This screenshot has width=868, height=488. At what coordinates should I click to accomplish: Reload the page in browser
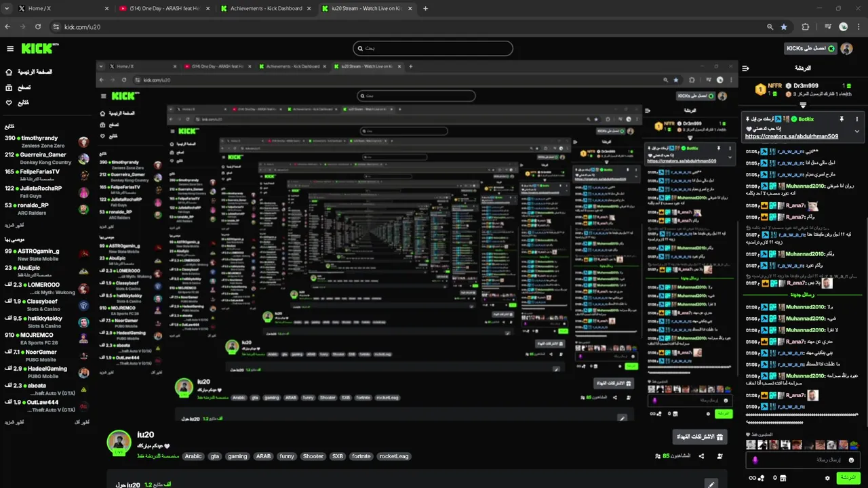coord(38,27)
